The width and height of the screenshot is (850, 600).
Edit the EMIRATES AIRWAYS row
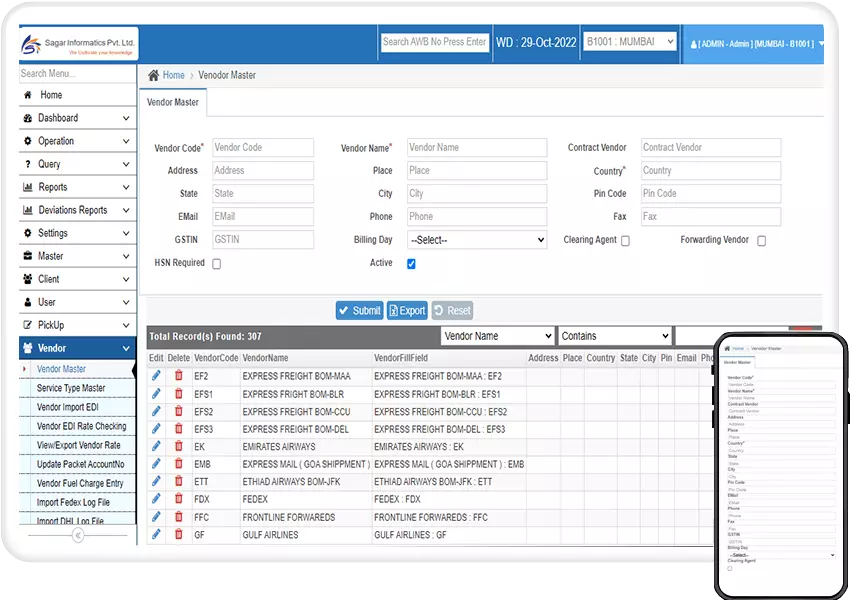point(156,446)
